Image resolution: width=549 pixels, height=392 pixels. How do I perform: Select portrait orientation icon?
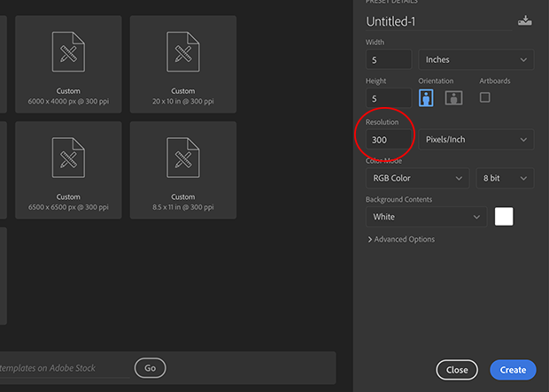click(426, 97)
